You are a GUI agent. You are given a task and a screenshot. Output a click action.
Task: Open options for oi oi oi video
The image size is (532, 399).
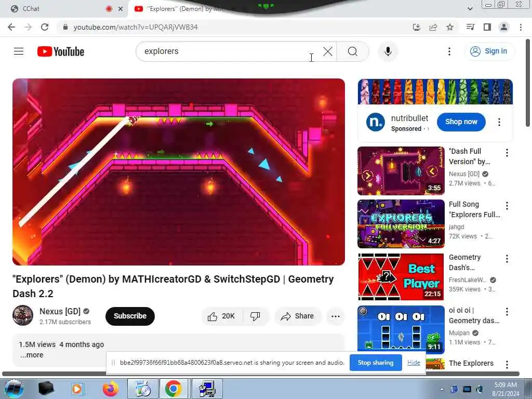[x=507, y=312]
